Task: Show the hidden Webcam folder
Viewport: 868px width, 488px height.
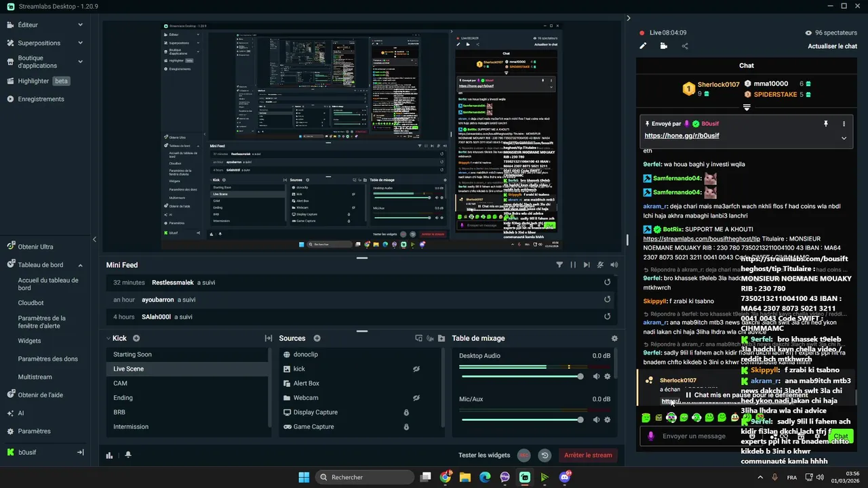Action: tap(417, 398)
